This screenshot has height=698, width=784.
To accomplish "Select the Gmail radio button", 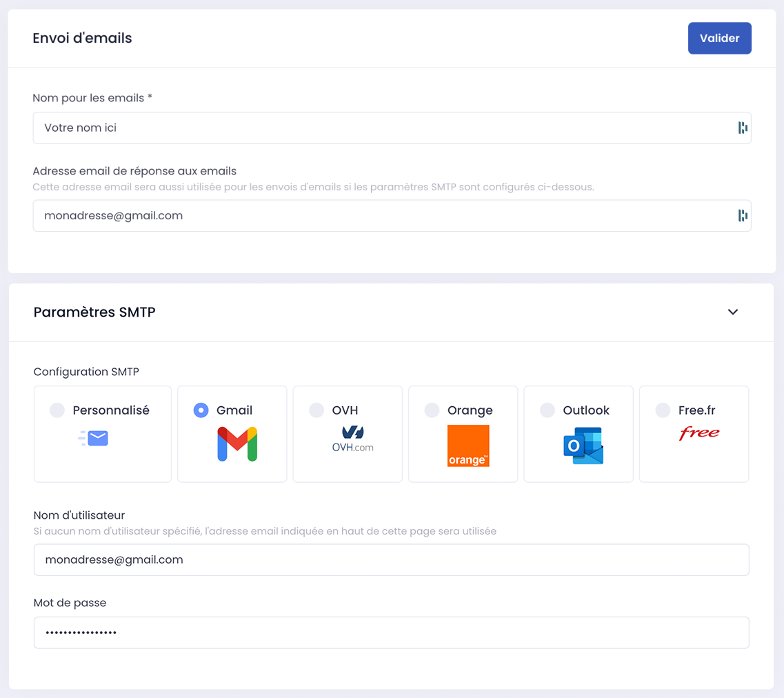I will (201, 410).
